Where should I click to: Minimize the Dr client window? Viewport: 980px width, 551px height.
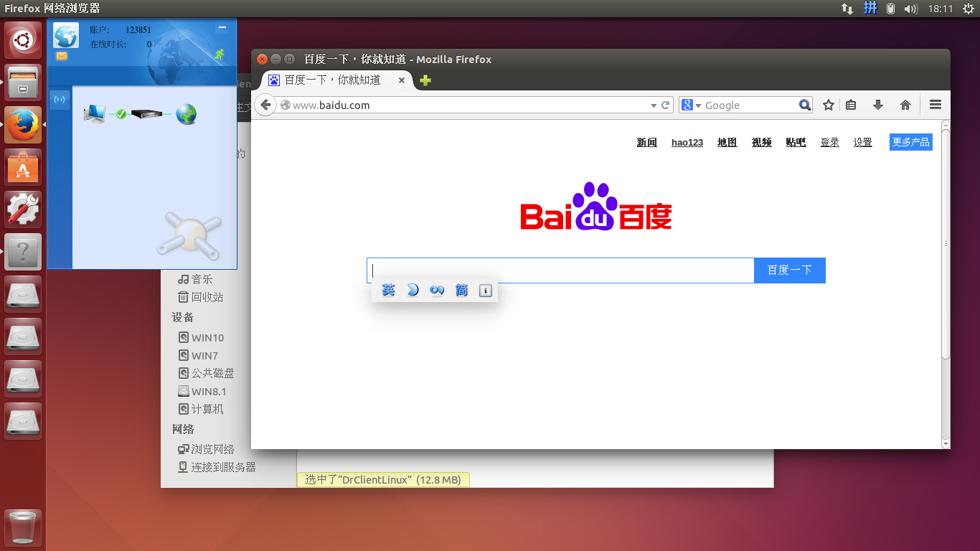coord(222,28)
